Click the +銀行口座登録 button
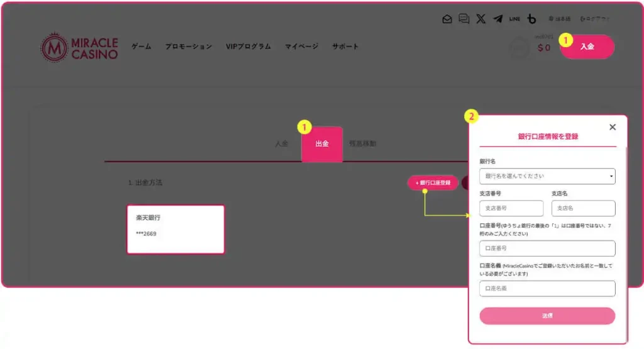 433,182
